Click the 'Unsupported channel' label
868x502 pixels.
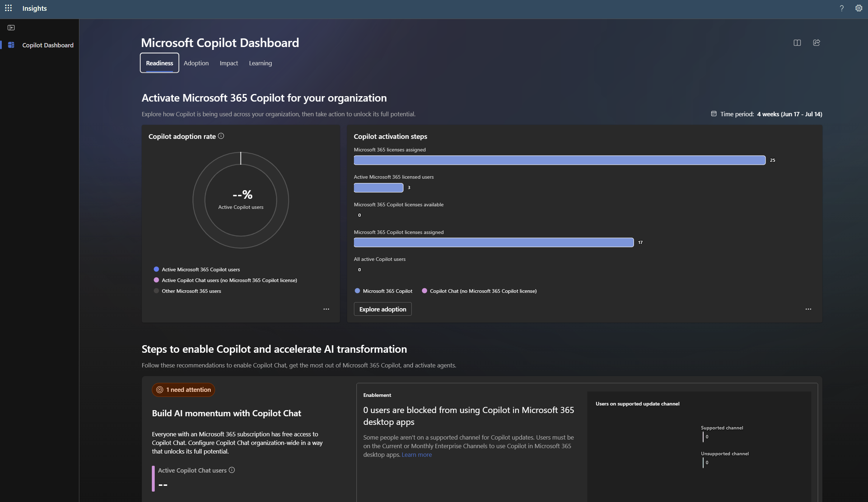pyautogui.click(x=724, y=454)
